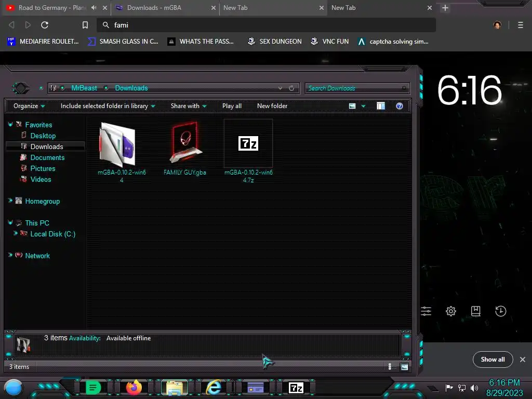Open the browser profile avatar
Screen dimensions: 532x399
click(x=497, y=25)
